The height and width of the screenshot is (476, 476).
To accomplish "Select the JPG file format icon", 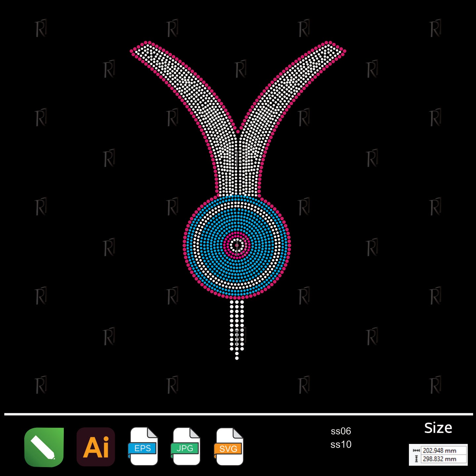I will pyautogui.click(x=186, y=447).
